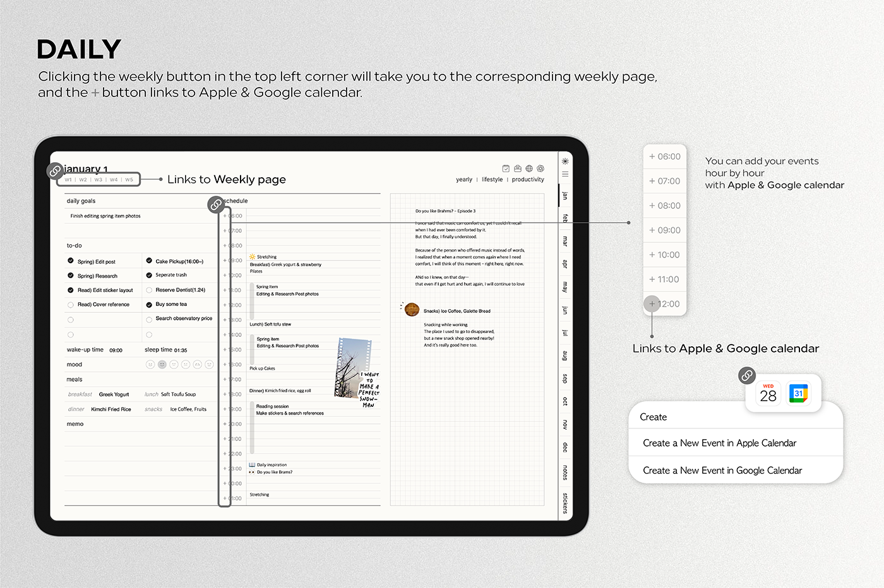This screenshot has height=588, width=884.
Task: Click the sun icon atop the sidebar
Action: pyautogui.click(x=565, y=162)
